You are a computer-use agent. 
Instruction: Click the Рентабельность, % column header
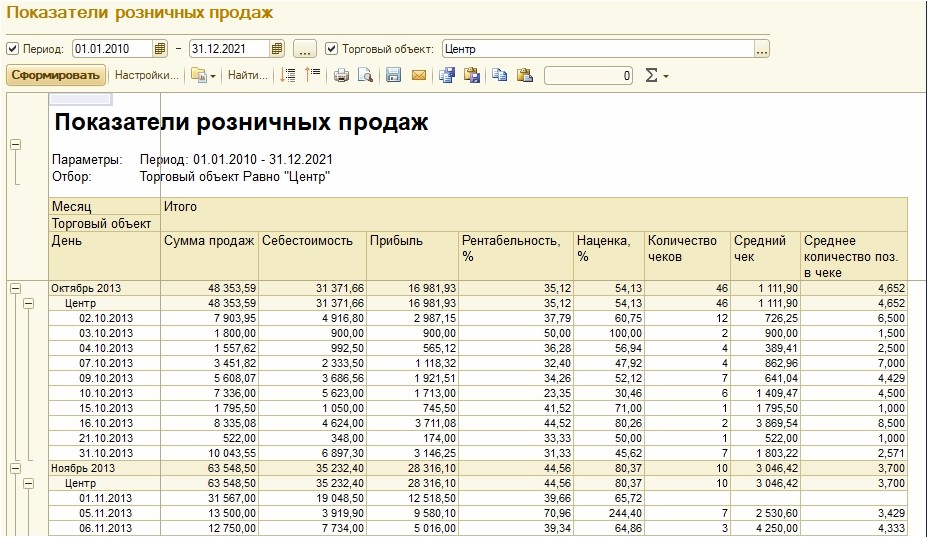pos(516,256)
